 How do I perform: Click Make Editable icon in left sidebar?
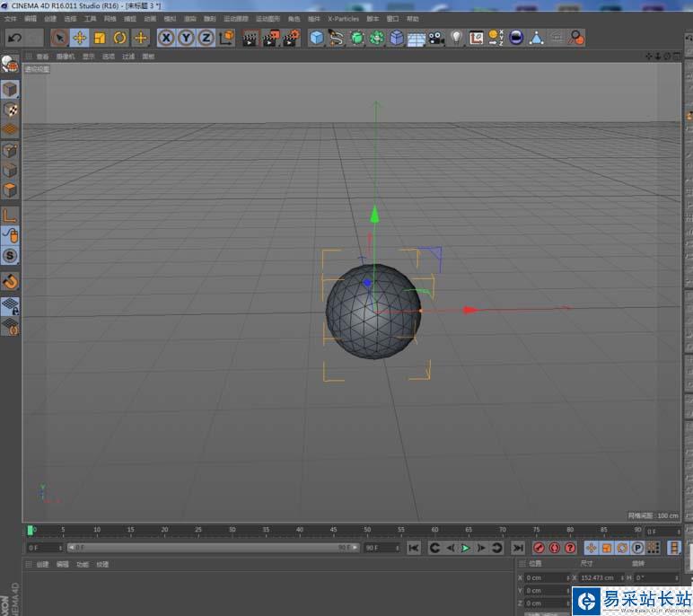[x=10, y=64]
